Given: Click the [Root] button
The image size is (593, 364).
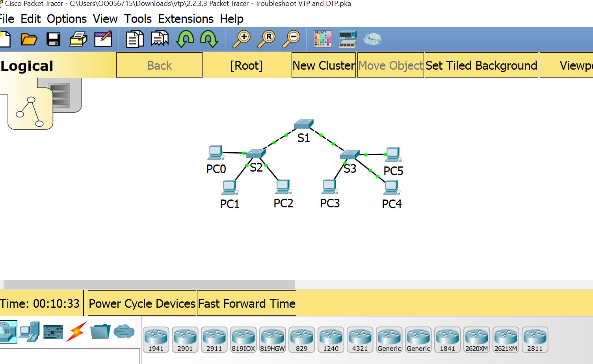Looking at the screenshot, I should 246,65.
